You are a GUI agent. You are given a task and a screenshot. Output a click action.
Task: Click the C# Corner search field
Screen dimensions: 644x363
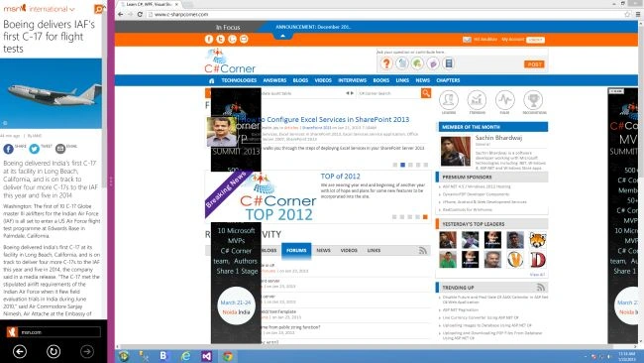[388, 93]
